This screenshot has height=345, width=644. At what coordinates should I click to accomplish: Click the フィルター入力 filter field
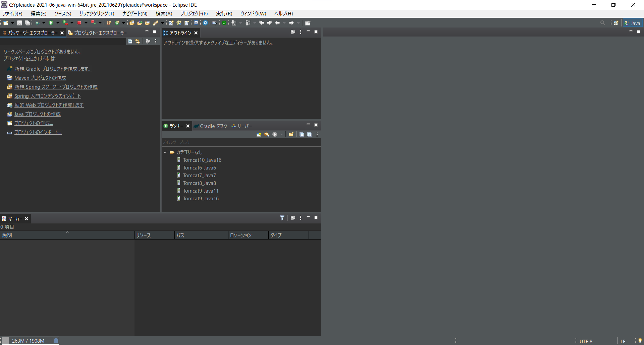click(241, 142)
